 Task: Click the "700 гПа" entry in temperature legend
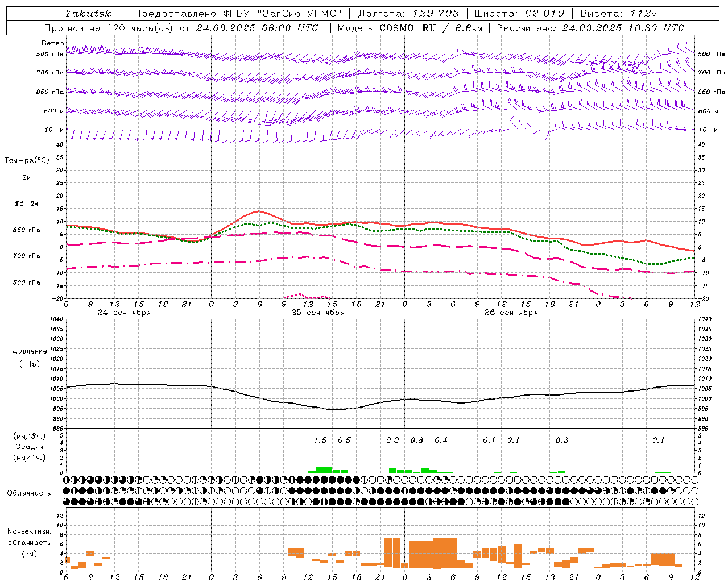(27, 256)
